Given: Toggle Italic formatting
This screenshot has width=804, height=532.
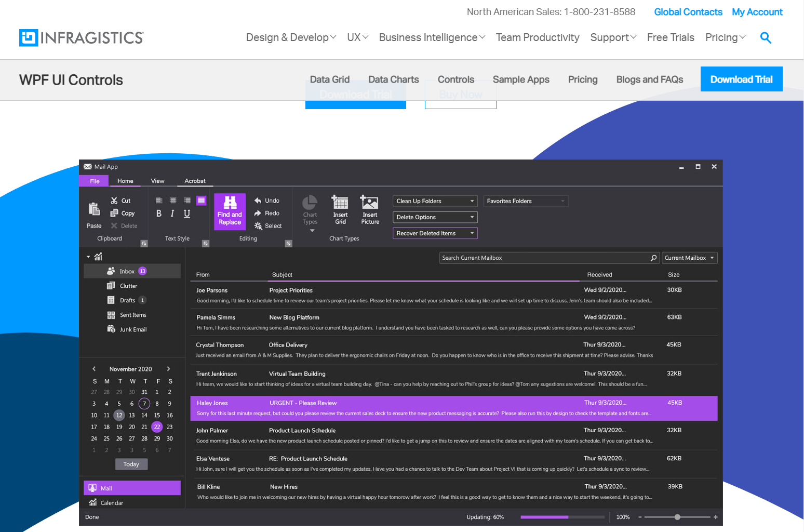Looking at the screenshot, I should 172,214.
